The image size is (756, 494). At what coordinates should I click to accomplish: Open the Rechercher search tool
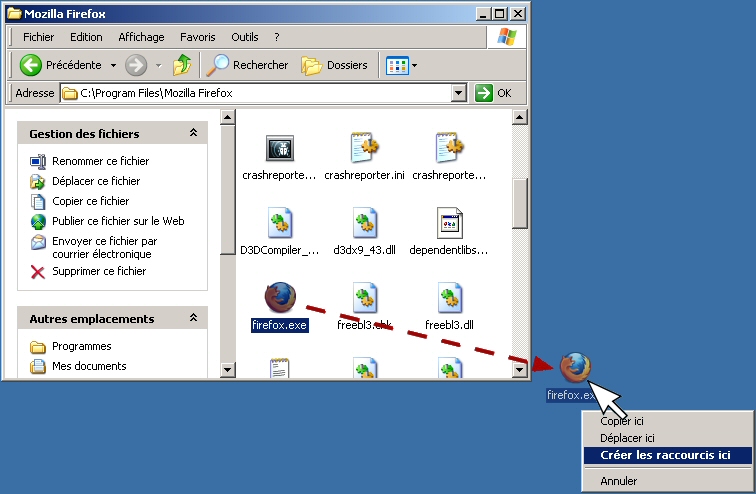[x=247, y=65]
